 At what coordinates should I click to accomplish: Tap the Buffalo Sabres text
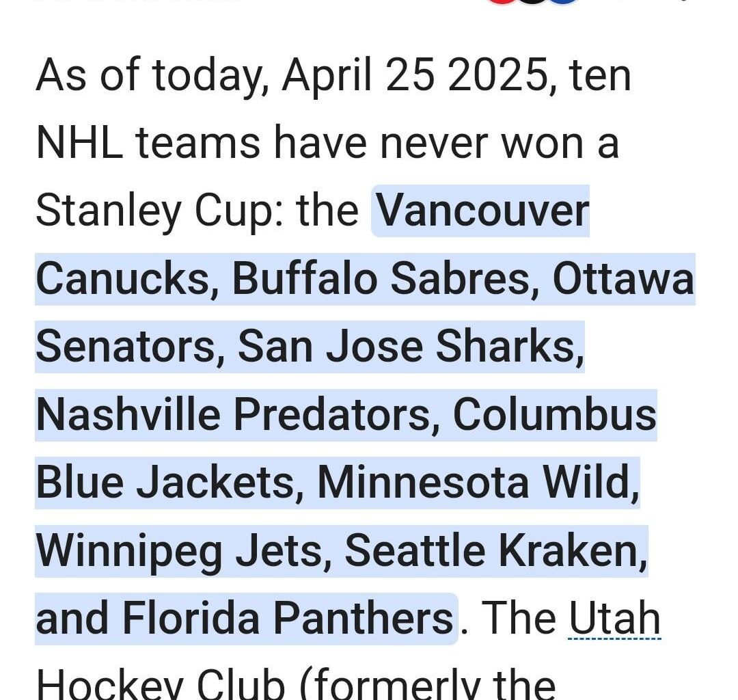[x=381, y=280]
